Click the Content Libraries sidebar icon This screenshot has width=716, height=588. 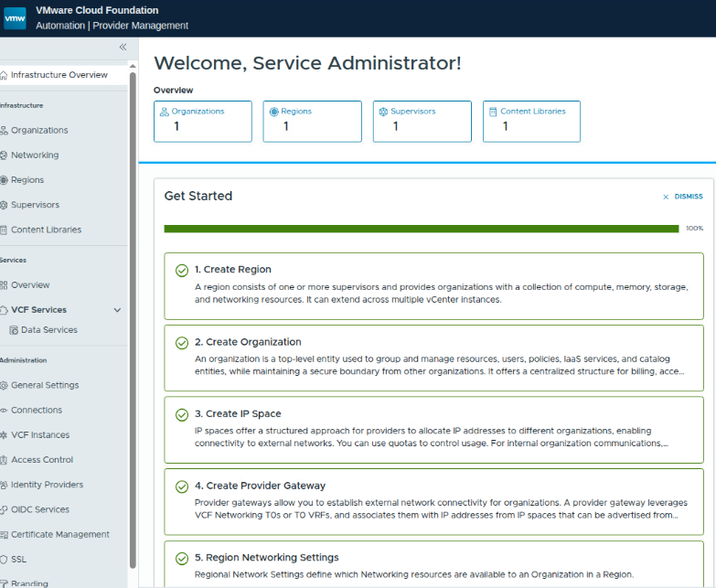click(4, 230)
